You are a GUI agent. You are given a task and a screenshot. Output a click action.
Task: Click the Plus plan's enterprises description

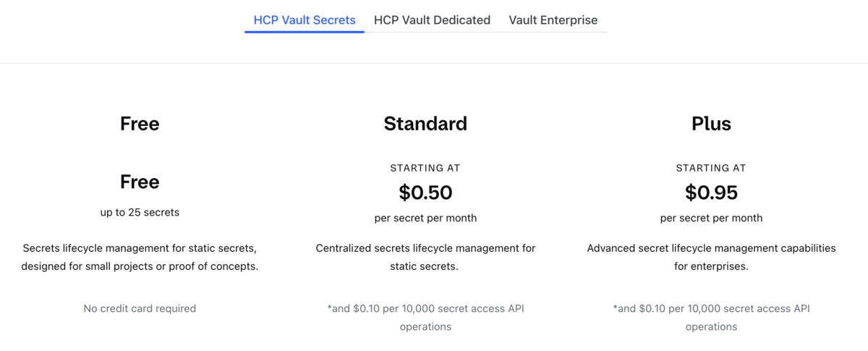(x=711, y=257)
